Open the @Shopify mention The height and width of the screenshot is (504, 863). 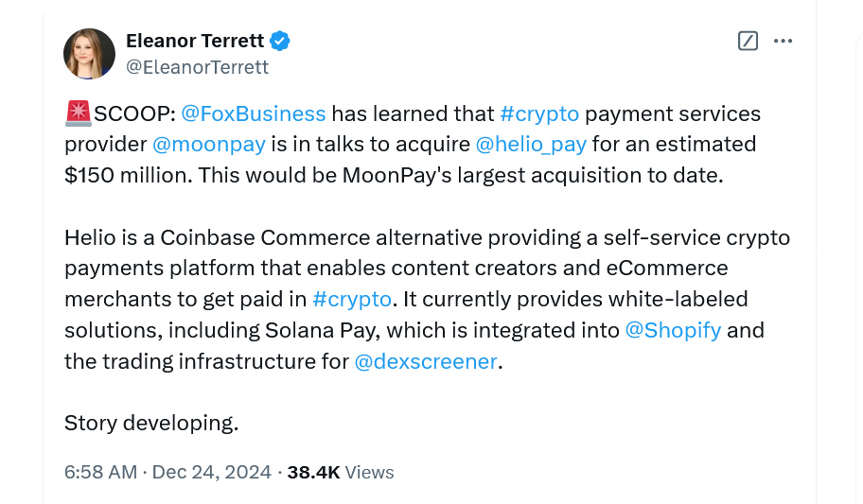(673, 330)
